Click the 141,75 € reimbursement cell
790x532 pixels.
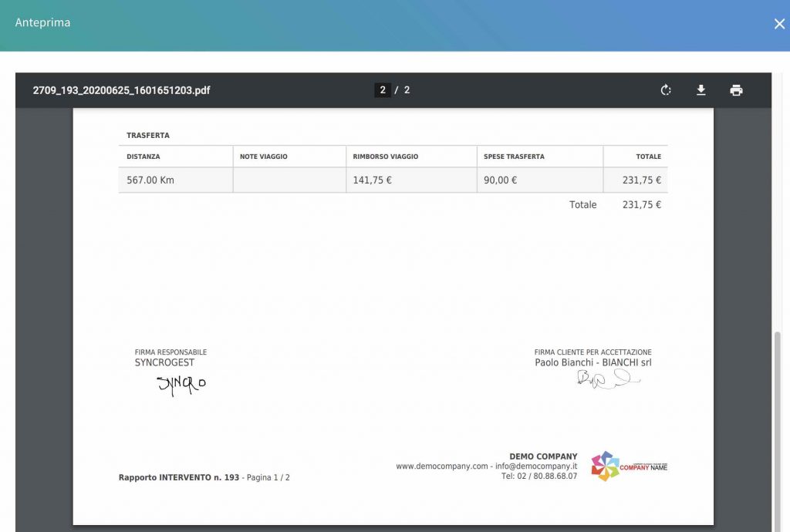click(x=412, y=180)
